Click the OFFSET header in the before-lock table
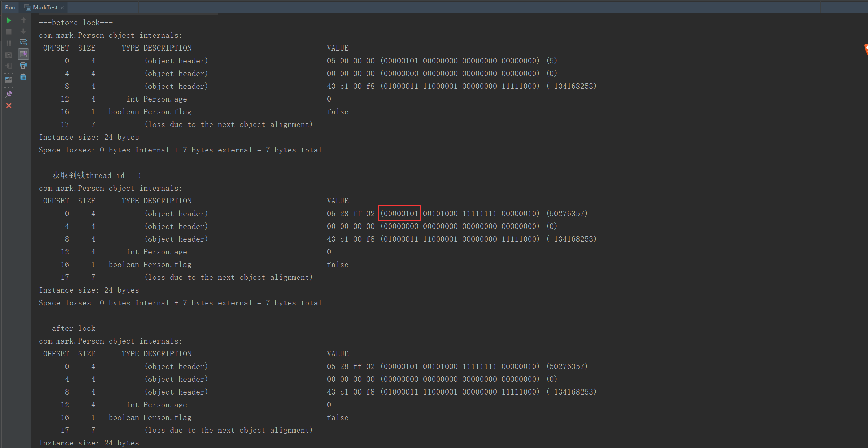This screenshot has height=448, width=868. 56,48
